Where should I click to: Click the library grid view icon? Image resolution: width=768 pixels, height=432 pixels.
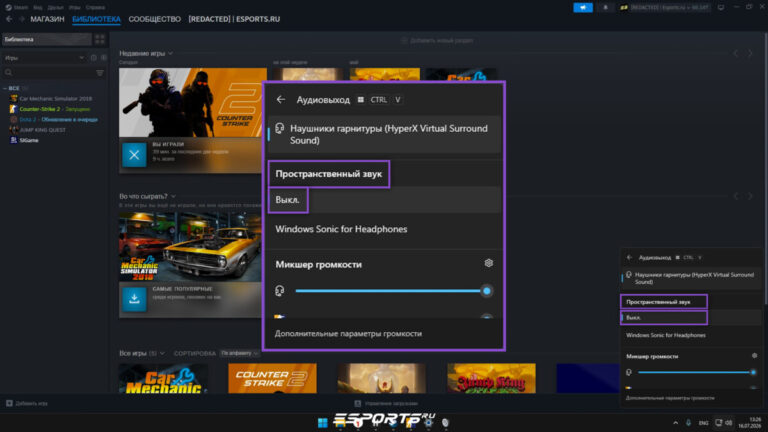click(100, 39)
